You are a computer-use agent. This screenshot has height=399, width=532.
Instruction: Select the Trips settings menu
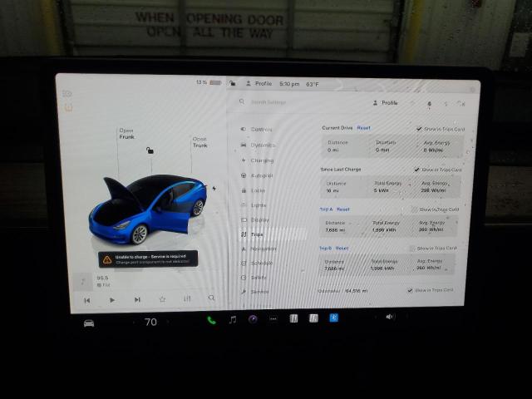[x=253, y=234]
